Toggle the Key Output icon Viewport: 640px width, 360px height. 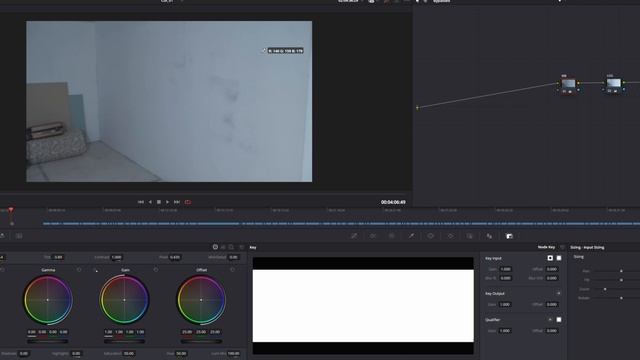tap(558, 293)
